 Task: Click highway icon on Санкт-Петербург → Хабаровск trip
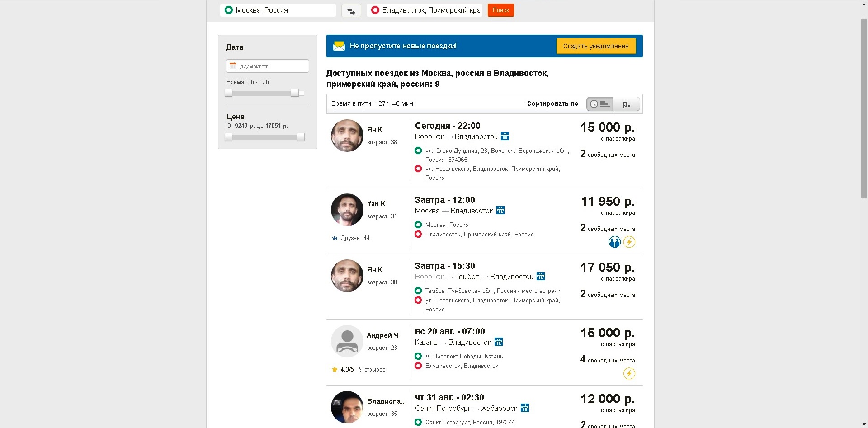coord(525,408)
